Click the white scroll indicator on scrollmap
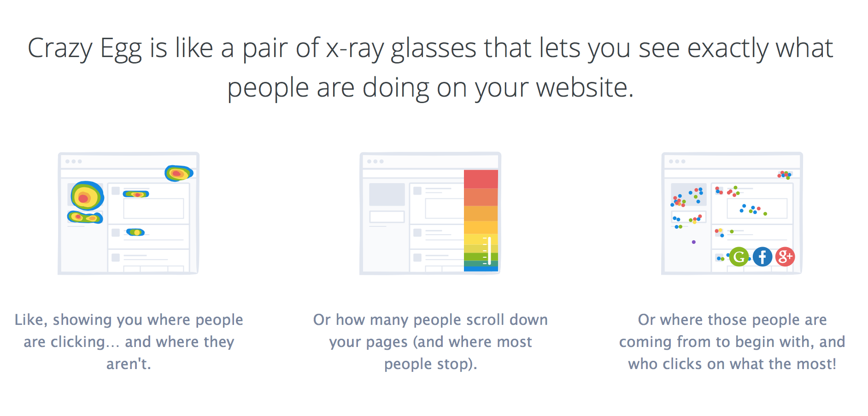 (489, 251)
